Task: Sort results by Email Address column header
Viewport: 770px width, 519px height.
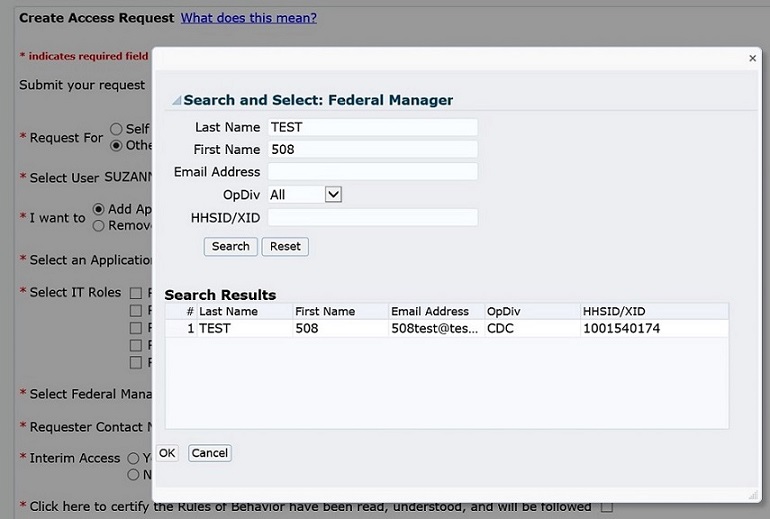Action: pyautogui.click(x=430, y=311)
